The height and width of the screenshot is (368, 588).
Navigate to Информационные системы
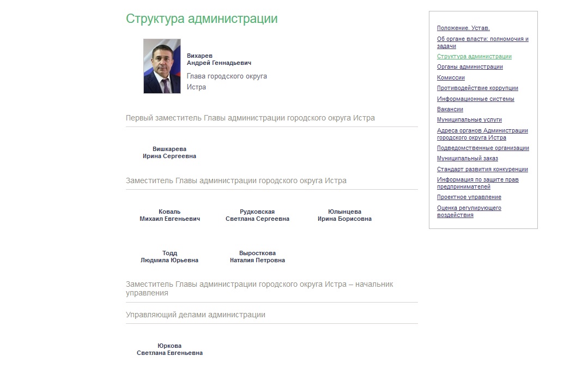click(x=475, y=99)
